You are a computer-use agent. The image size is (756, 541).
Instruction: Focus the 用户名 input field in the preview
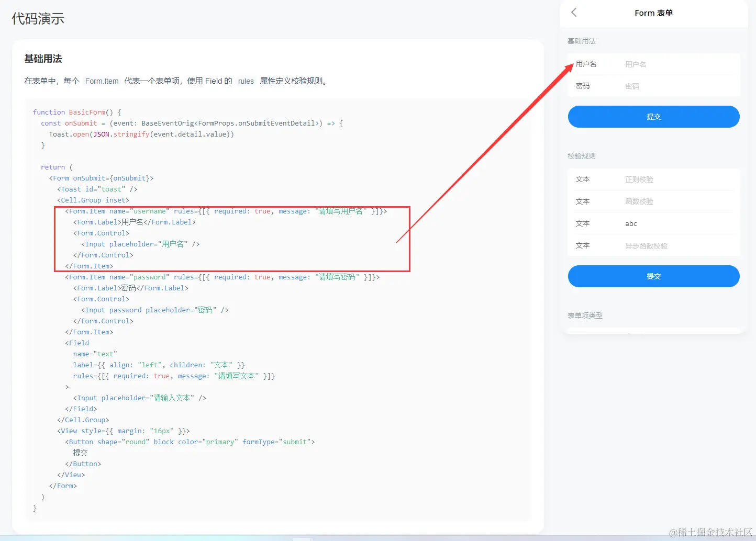[x=680, y=64]
